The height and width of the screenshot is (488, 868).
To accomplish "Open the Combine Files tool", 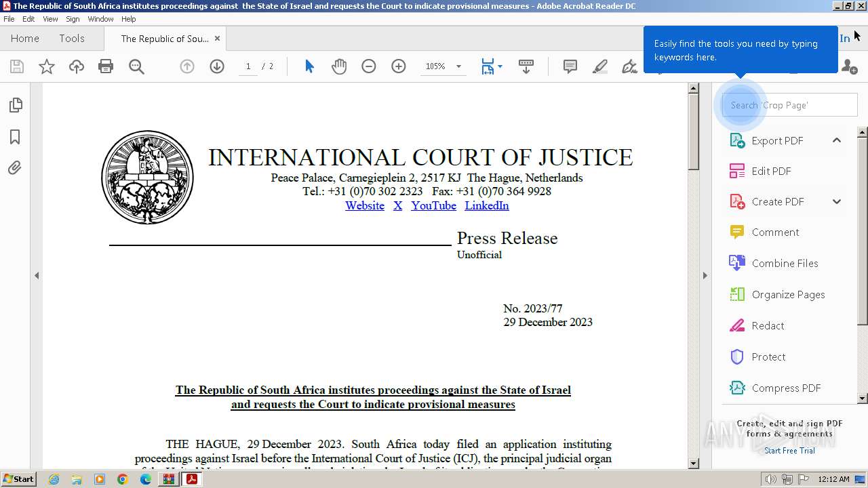I will 773,263.
